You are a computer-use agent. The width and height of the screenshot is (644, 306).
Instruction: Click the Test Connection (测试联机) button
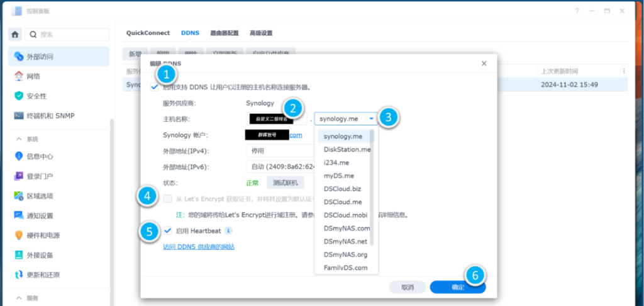pos(286,183)
